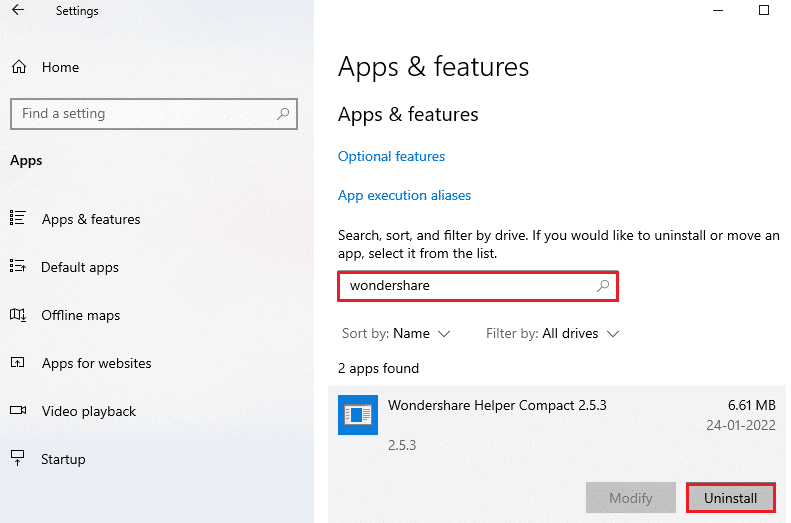Screen dimensions: 791x523
Task: Click the Apps sidebar heading
Action: click(x=26, y=160)
